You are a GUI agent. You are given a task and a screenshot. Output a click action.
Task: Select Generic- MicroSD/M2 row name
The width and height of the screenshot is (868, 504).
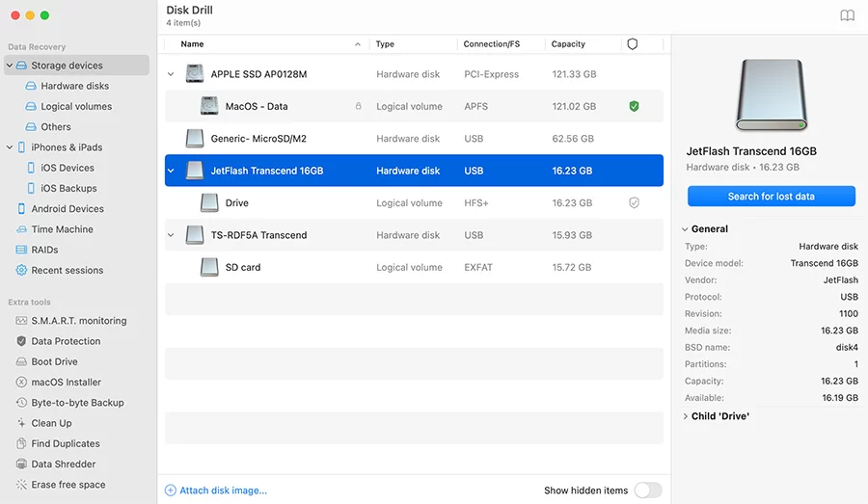click(258, 139)
